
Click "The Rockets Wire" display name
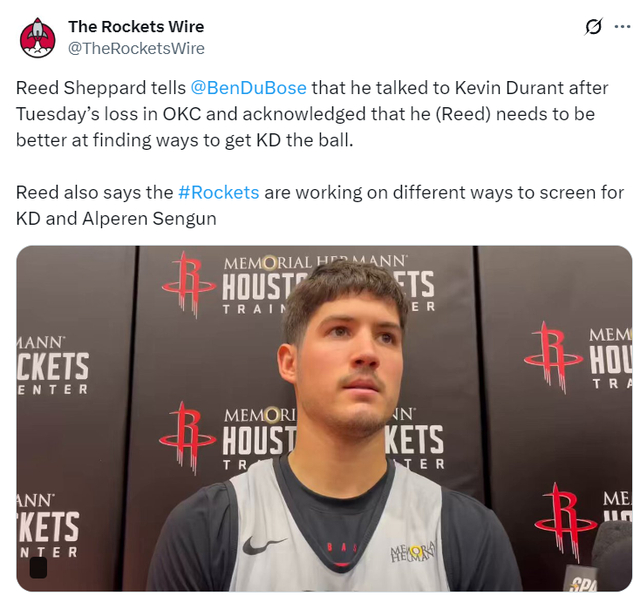(x=136, y=27)
